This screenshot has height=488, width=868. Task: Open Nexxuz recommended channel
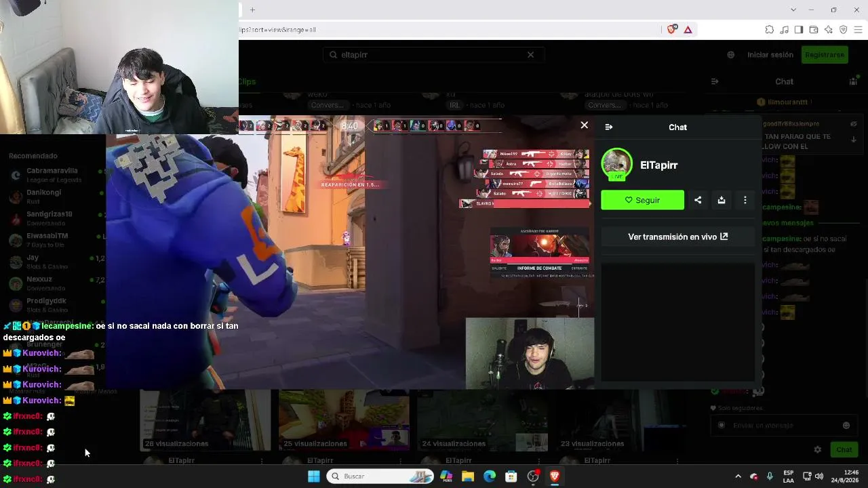53,283
